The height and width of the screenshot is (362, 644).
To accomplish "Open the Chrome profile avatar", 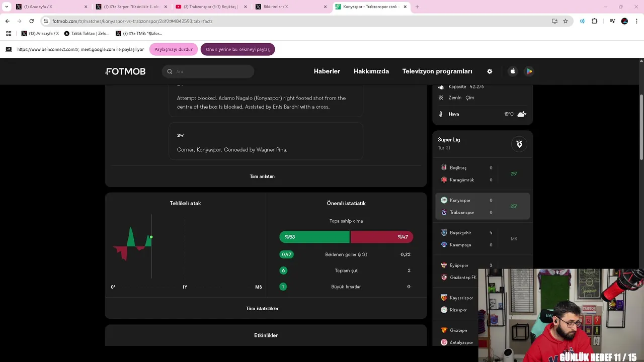I will 624,21.
